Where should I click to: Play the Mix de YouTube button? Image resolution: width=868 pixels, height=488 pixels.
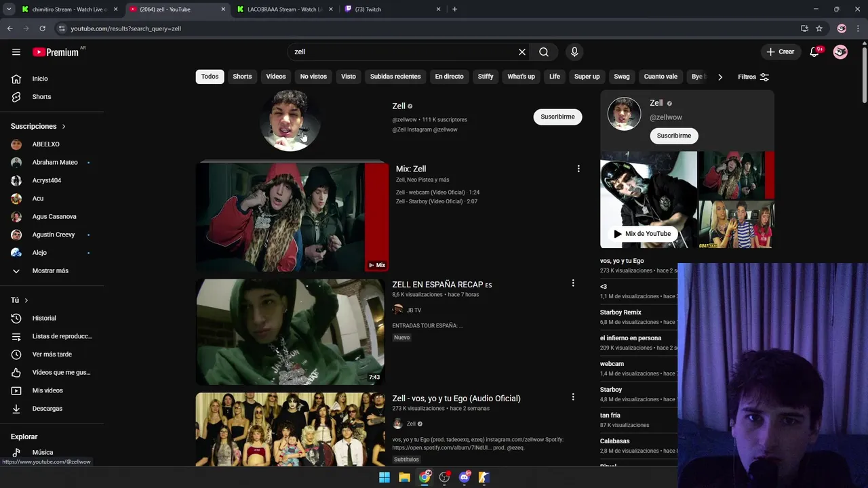coord(642,234)
